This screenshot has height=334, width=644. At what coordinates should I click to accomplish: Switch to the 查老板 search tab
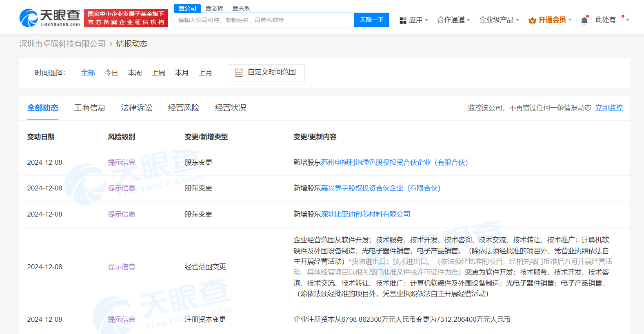coord(214,8)
